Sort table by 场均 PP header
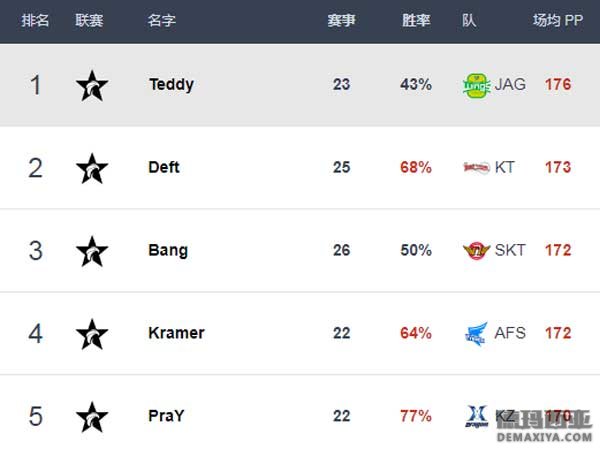 (x=558, y=20)
